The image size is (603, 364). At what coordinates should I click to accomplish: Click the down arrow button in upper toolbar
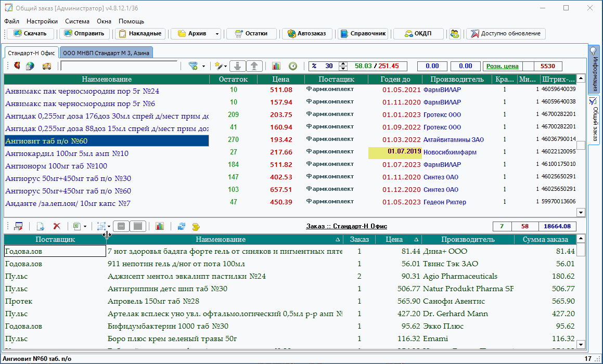pyautogui.click(x=238, y=66)
